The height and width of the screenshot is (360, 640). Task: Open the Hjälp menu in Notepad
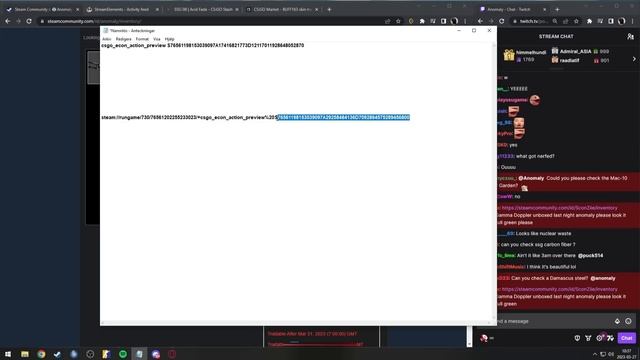pyautogui.click(x=169, y=39)
